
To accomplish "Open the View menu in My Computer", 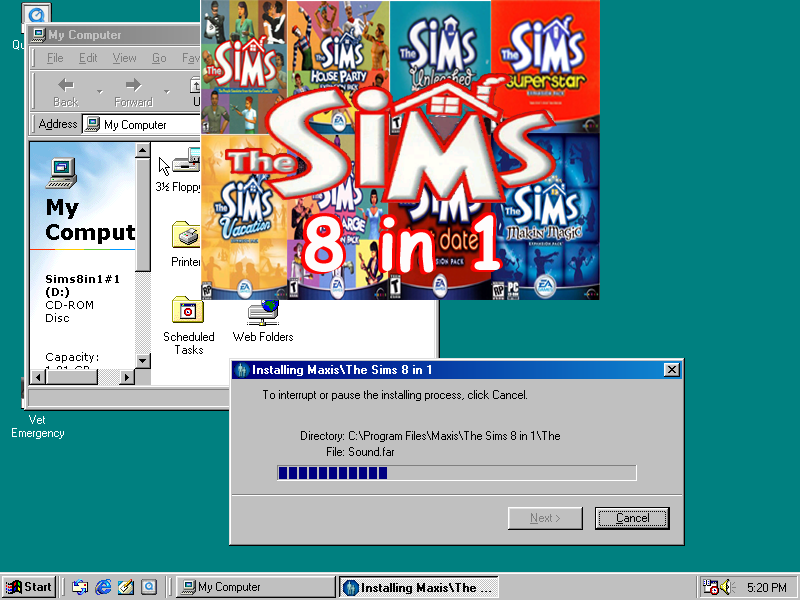I will 124,58.
